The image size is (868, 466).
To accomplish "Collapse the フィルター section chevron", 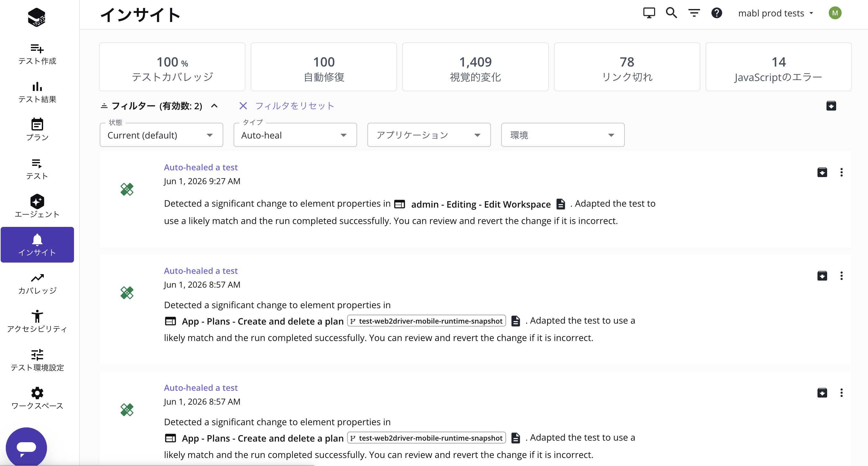I will pyautogui.click(x=214, y=106).
